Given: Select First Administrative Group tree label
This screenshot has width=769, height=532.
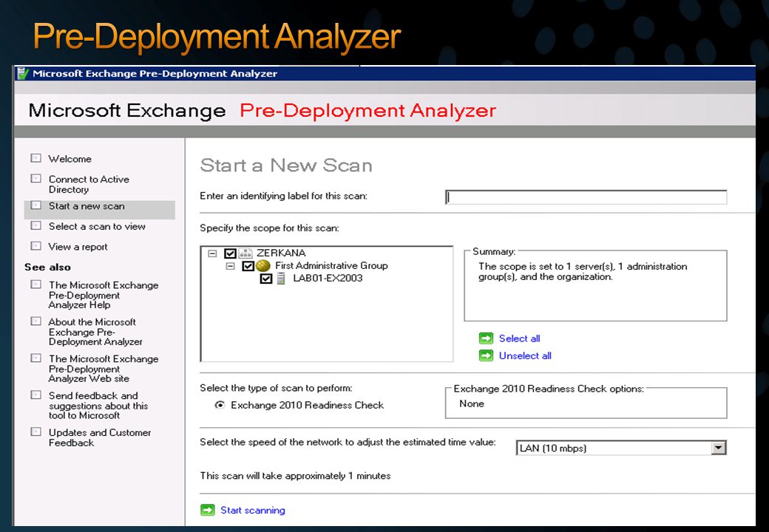Looking at the screenshot, I should [x=331, y=266].
